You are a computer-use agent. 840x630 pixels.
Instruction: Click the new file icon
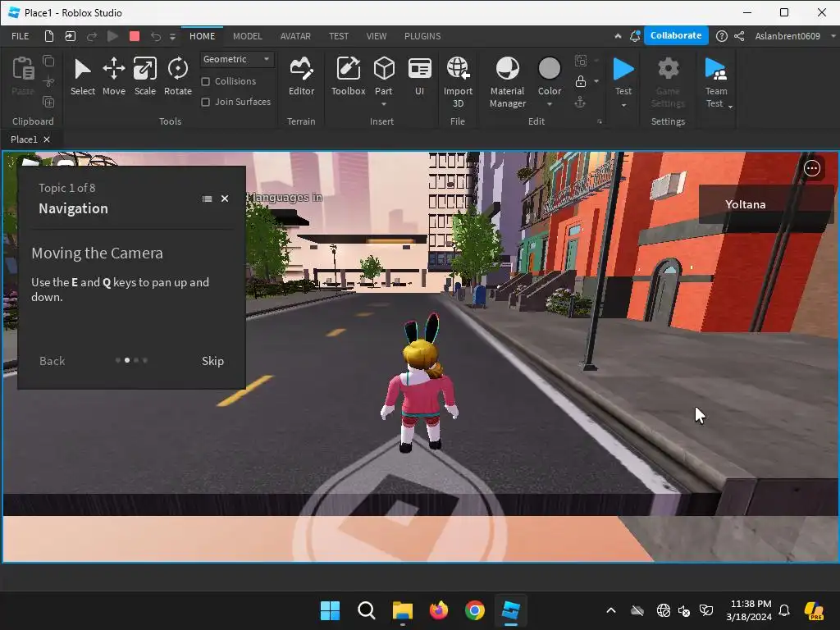48,36
